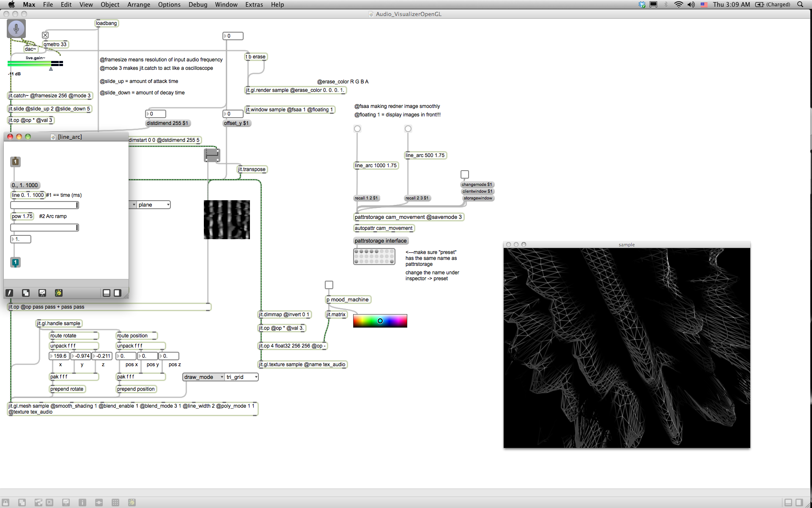The image size is (812, 508).
Task: Click the patch cord icon in bottom toolbar
Action: tap(99, 502)
